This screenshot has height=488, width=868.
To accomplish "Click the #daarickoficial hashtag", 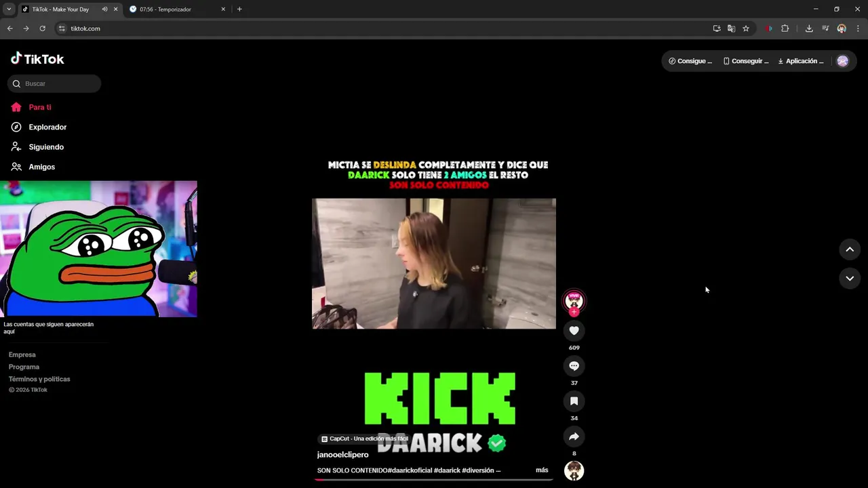I will tap(410, 470).
